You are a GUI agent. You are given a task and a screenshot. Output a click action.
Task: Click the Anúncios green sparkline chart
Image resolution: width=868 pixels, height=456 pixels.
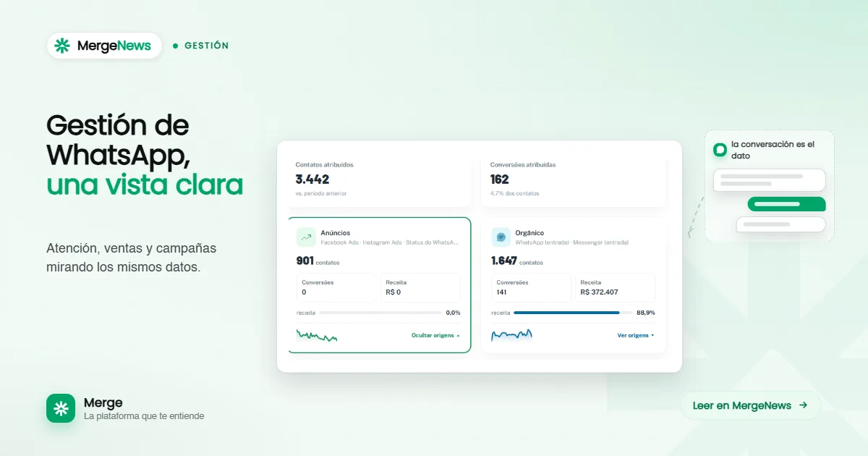point(317,336)
